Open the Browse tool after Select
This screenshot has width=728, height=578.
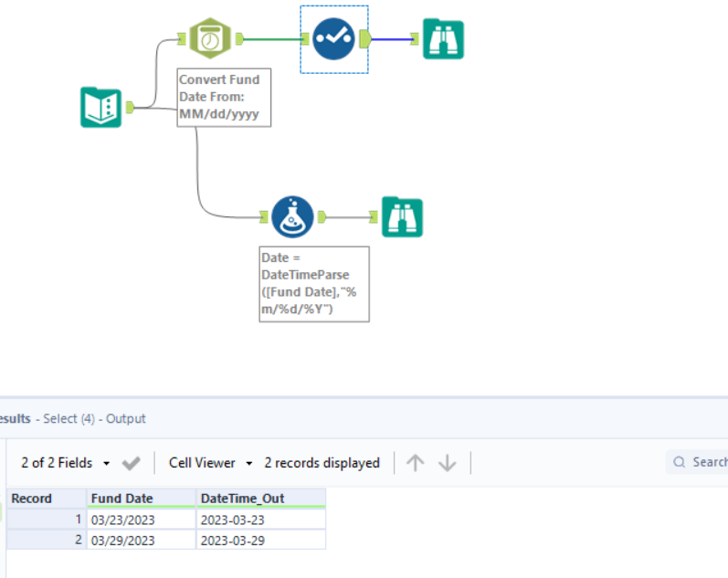tap(443, 39)
